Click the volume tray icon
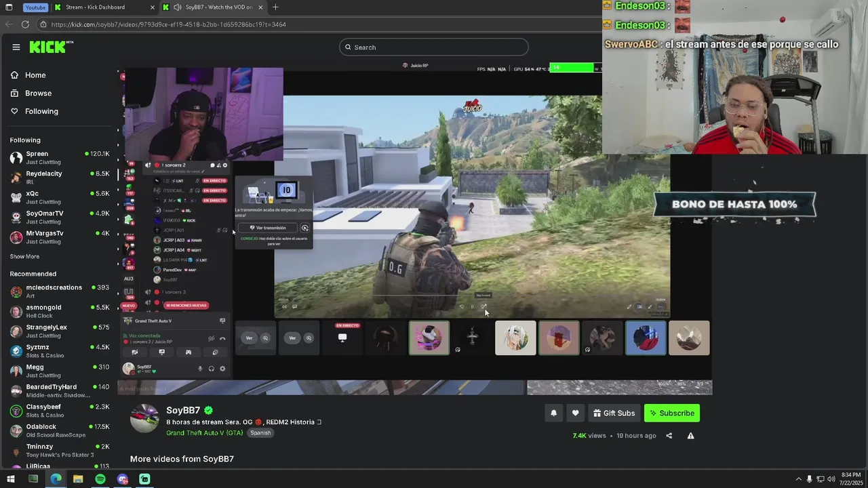Image resolution: width=868 pixels, height=488 pixels. [831, 479]
